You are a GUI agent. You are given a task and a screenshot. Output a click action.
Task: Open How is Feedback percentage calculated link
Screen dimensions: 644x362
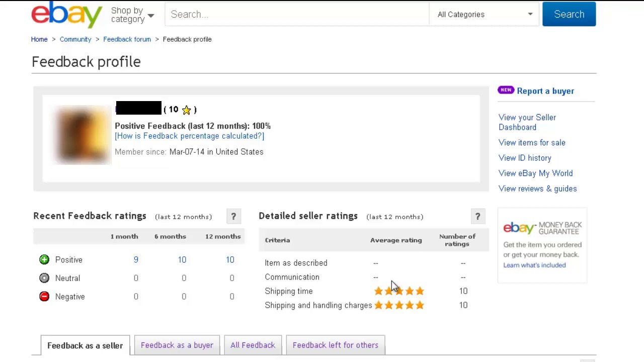pyautogui.click(x=189, y=136)
